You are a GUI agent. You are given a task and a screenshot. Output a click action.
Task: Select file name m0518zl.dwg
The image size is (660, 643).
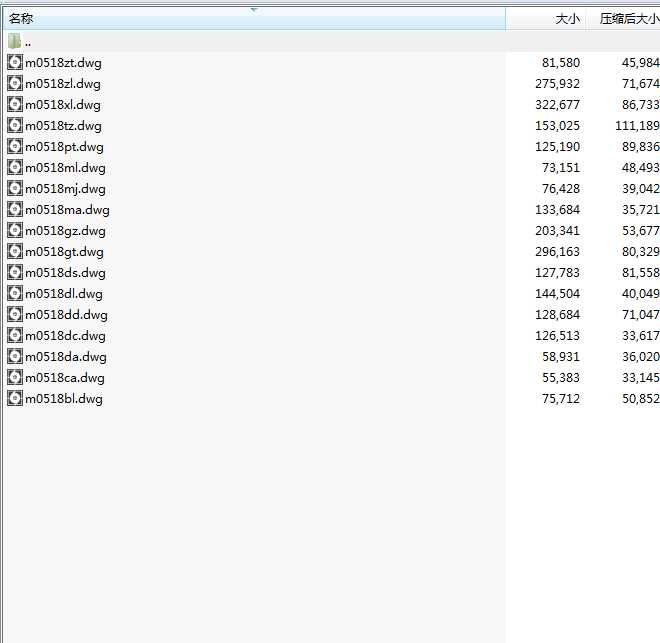pyautogui.click(x=63, y=84)
